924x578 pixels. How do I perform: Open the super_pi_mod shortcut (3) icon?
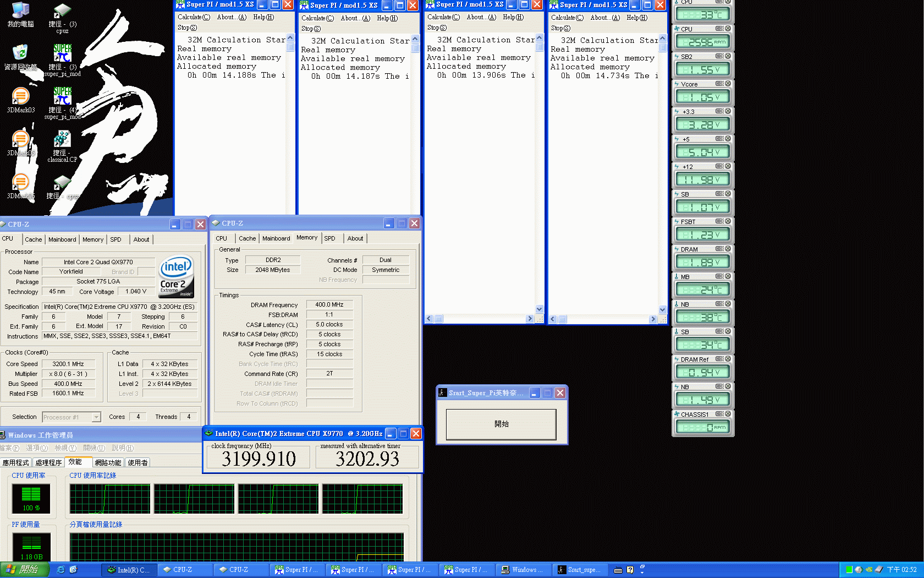click(x=62, y=61)
